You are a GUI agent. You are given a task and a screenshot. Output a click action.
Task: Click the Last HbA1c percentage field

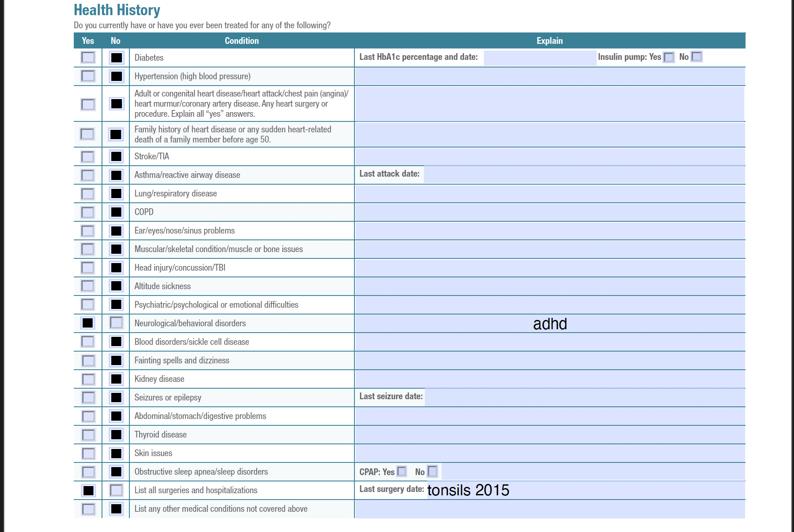click(539, 57)
